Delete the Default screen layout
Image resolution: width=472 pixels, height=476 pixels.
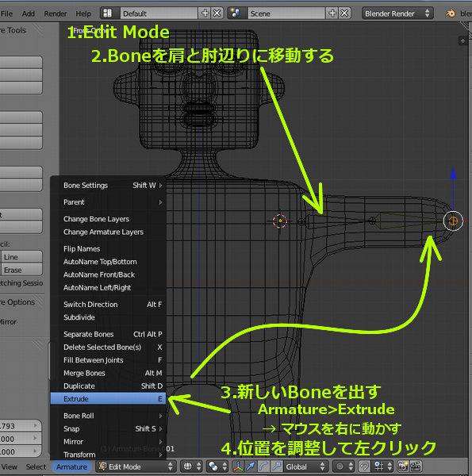click(x=217, y=13)
